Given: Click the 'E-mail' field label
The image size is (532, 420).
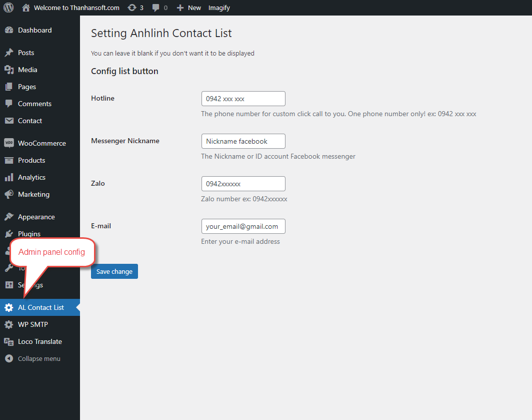Looking at the screenshot, I should [x=101, y=226].
